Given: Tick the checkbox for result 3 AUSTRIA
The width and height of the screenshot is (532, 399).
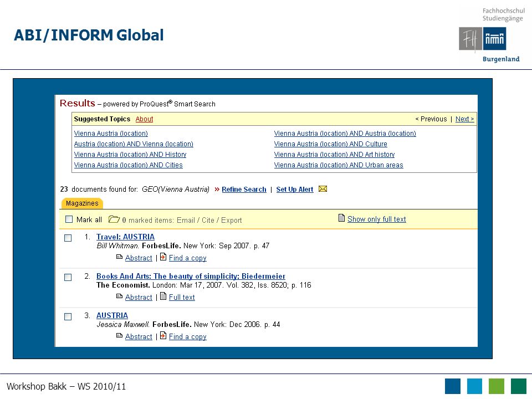Looking at the screenshot, I should [68, 316].
